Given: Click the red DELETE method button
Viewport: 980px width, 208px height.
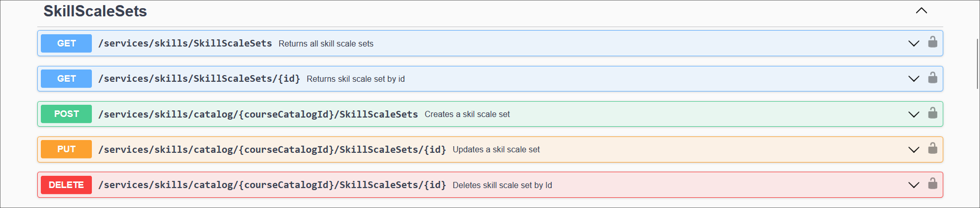Looking at the screenshot, I should [x=66, y=185].
